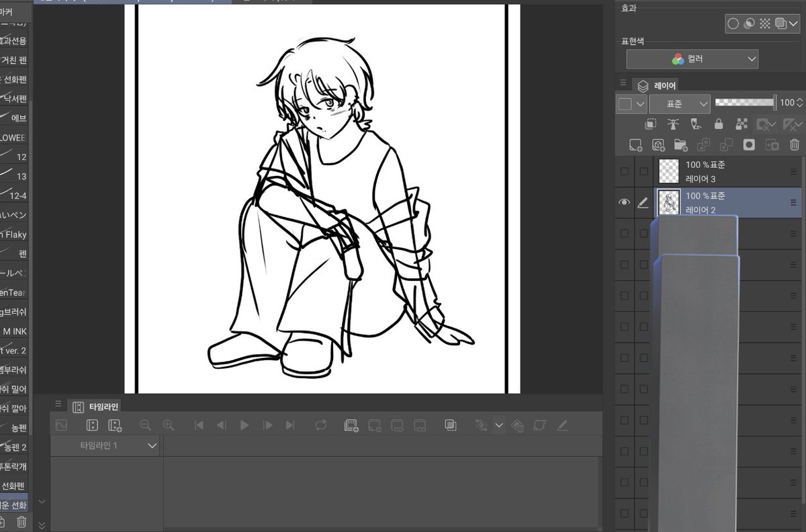Delete layer with the trash icon
The width and height of the screenshot is (806, 532).
click(x=795, y=144)
